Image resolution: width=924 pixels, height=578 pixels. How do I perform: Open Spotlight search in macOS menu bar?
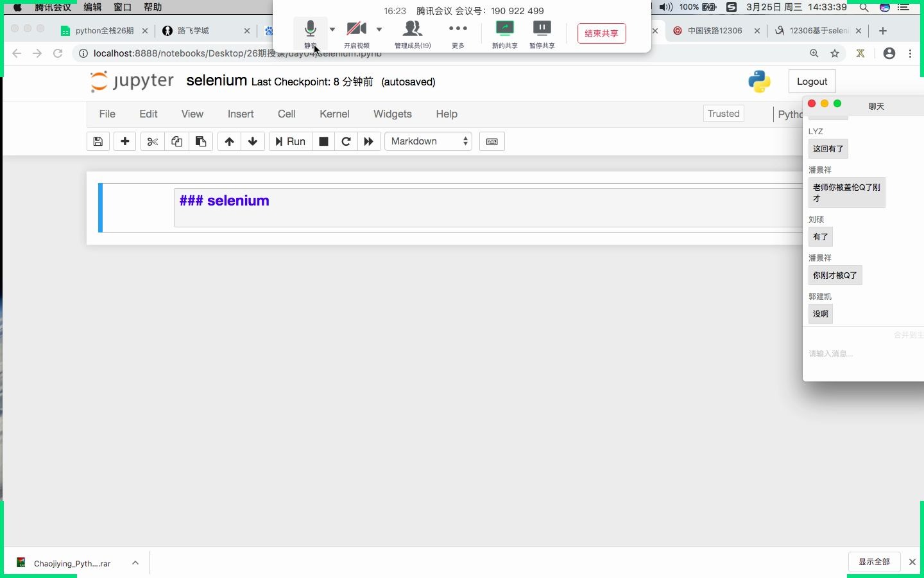[x=864, y=7]
